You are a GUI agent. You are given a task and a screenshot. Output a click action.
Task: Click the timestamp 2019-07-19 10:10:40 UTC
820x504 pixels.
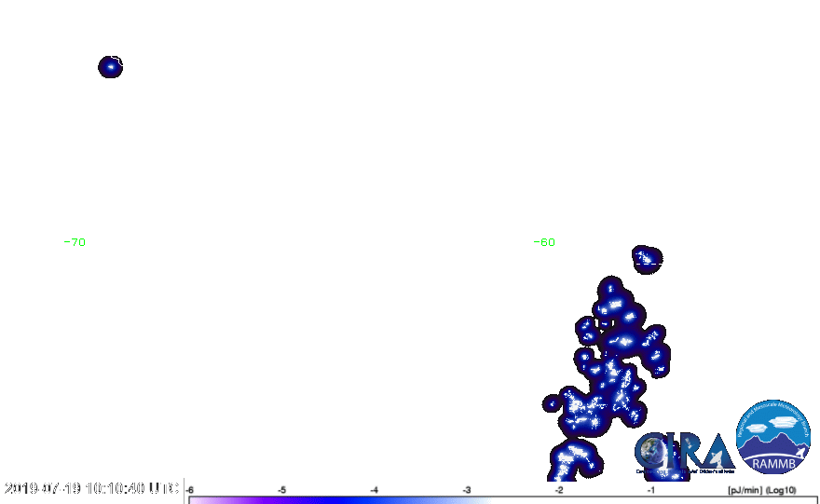[91, 488]
